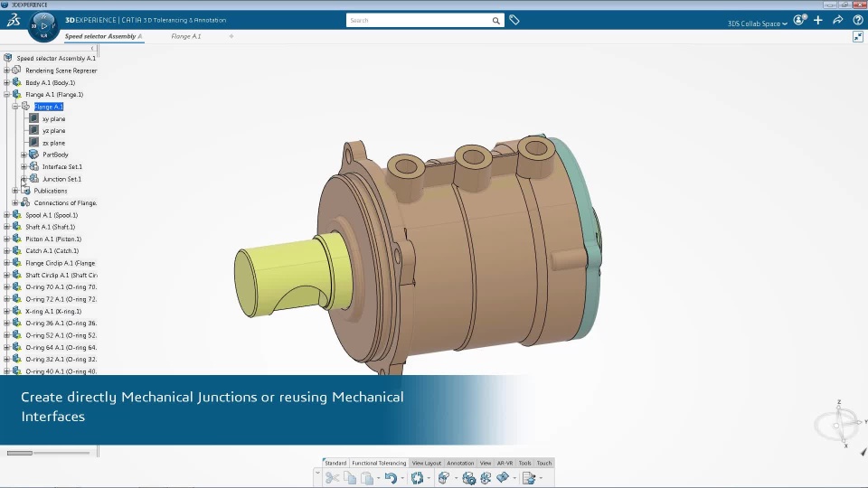
Task: Expand the Interface Set.1 node
Action: click(24, 166)
